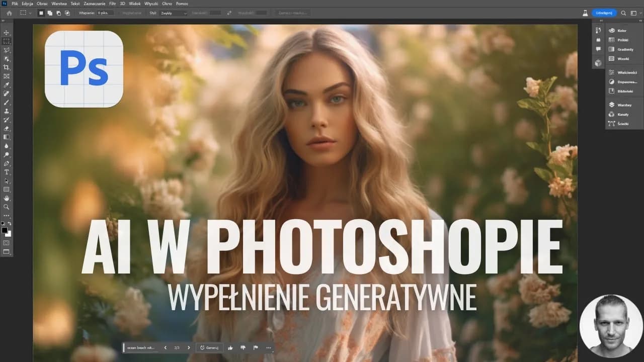The image size is (644, 362).
Task: Pick the Eyedropper tool
Action: point(7,84)
